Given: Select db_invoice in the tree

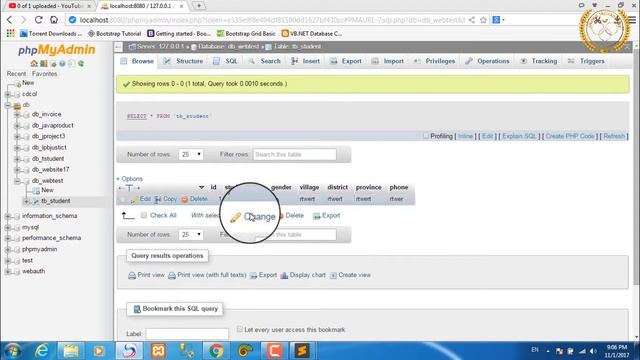Looking at the screenshot, I should pyautogui.click(x=47, y=114).
